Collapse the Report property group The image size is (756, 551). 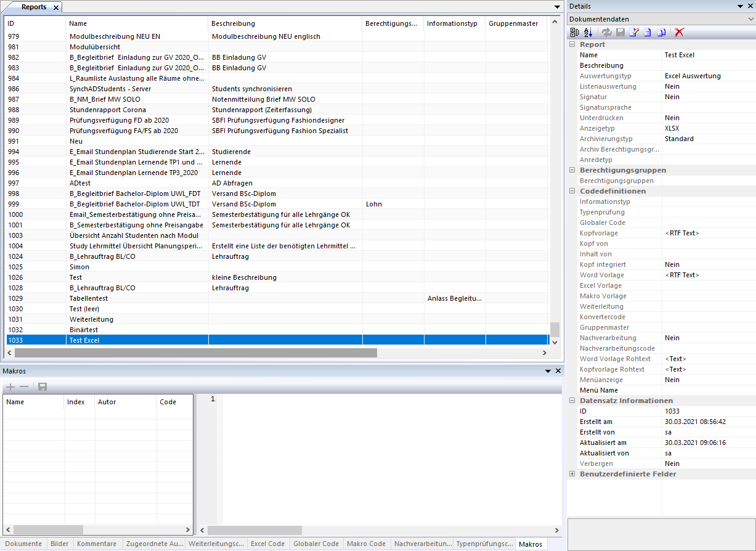pos(572,44)
